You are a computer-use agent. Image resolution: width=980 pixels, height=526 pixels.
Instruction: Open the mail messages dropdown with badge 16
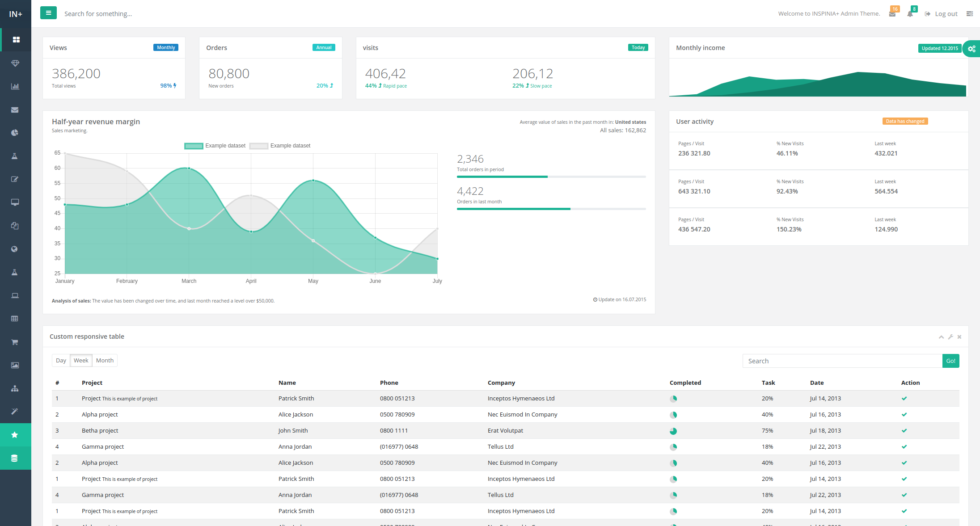coord(892,13)
